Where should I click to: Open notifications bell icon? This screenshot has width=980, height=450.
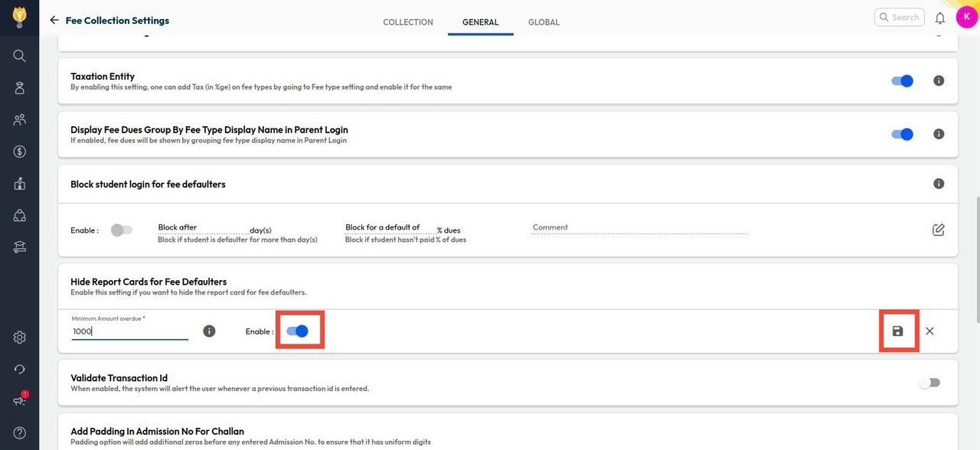click(x=940, y=18)
